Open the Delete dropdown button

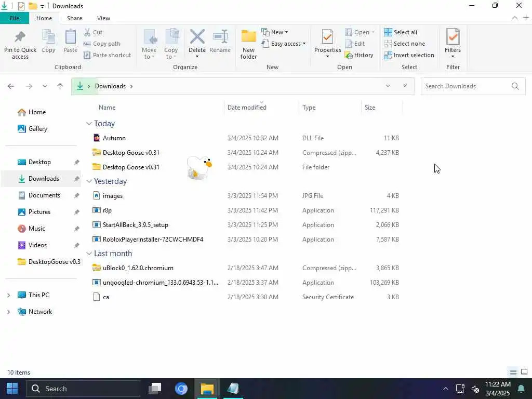pos(197,57)
